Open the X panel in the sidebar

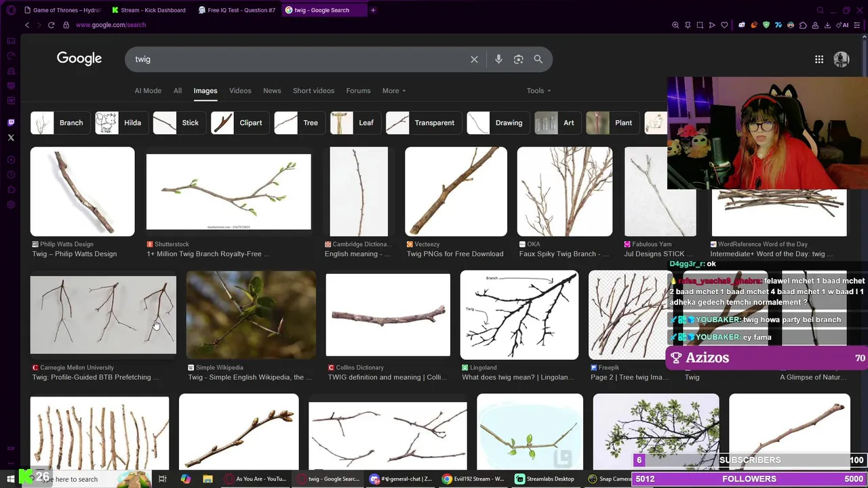tap(11, 138)
